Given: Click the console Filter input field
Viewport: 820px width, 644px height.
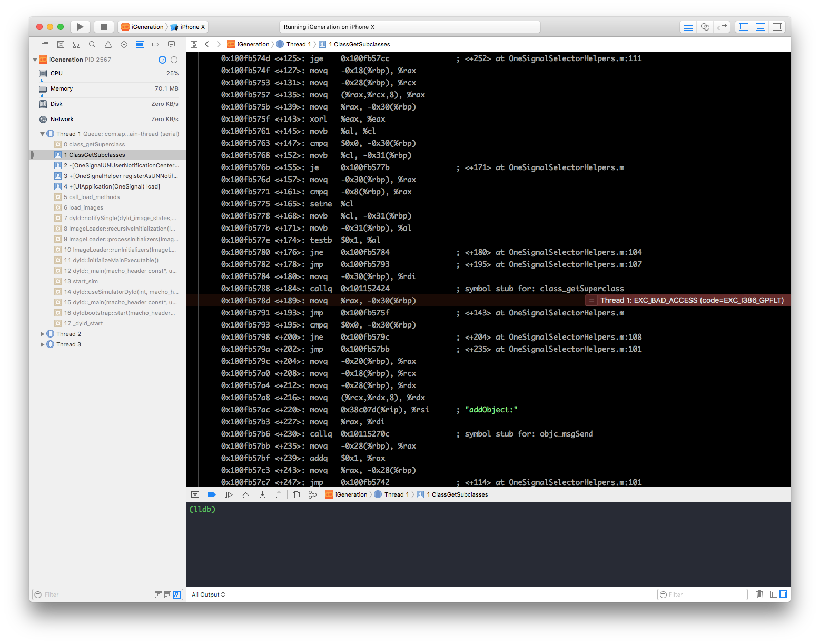Looking at the screenshot, I should click(703, 595).
